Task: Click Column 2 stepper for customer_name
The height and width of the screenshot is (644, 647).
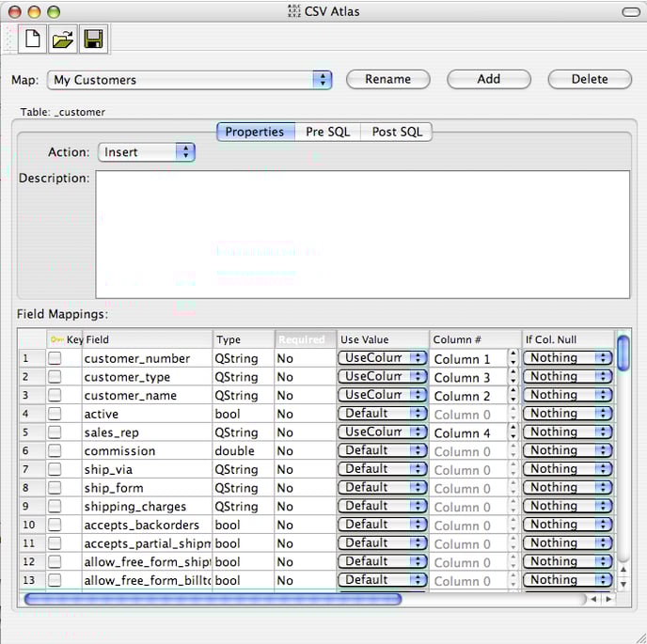Action: click(x=513, y=395)
